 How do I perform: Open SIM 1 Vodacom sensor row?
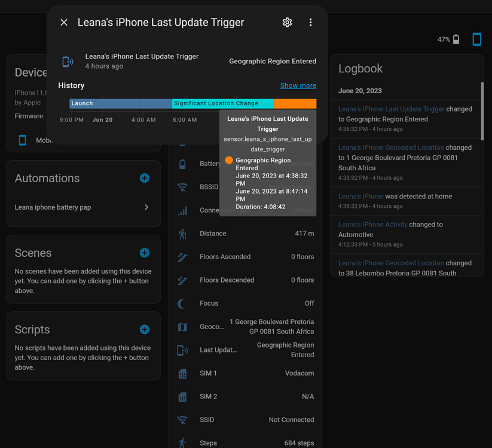(245, 373)
